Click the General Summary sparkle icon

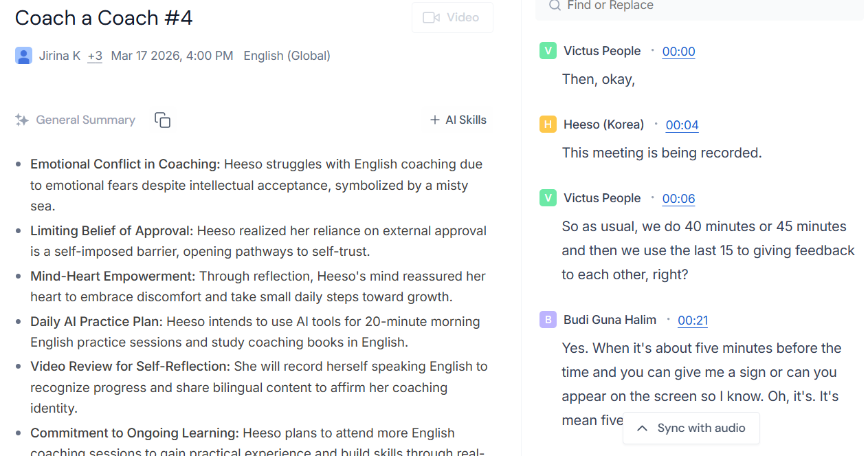click(x=22, y=120)
